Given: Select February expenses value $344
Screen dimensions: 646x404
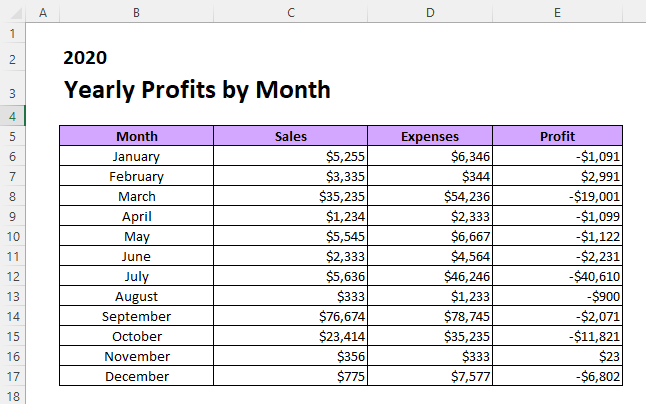Looking at the screenshot, I should coord(430,176).
